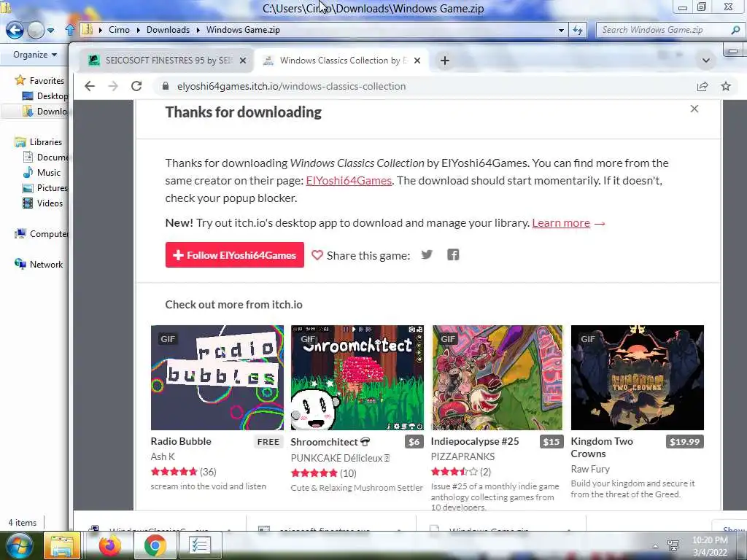Click the taskbar clock showing 10:20 PM
Viewport: 747px width, 560px height.
pyautogui.click(x=710, y=546)
